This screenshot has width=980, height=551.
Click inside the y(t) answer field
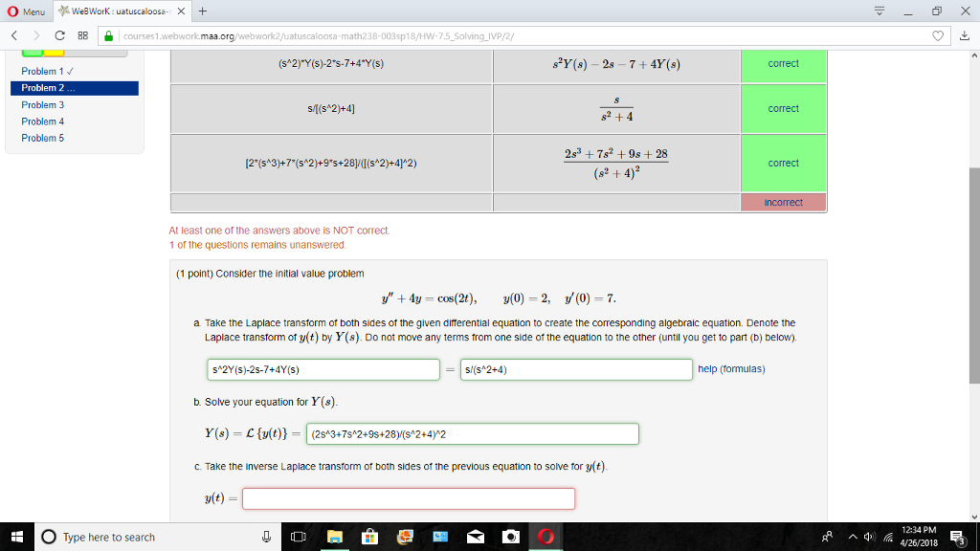(x=407, y=498)
